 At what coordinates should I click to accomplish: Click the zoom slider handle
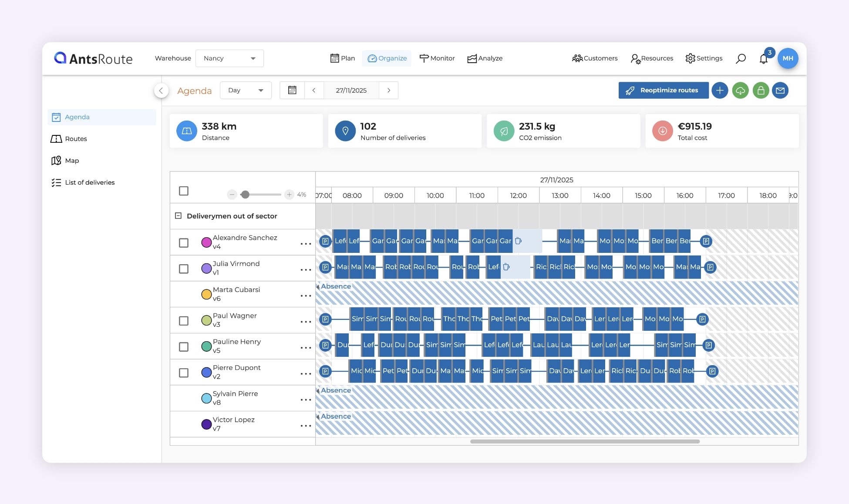pos(245,195)
